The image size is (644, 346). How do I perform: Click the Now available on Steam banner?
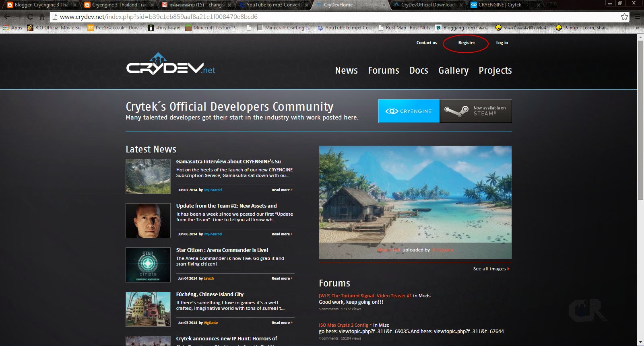pyautogui.click(x=476, y=111)
